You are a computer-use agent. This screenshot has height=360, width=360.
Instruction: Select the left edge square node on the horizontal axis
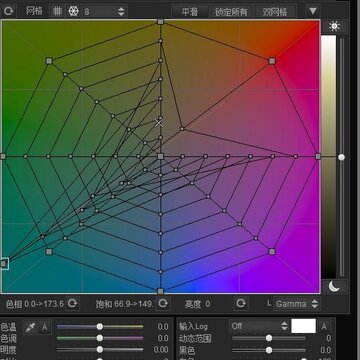click(3, 156)
